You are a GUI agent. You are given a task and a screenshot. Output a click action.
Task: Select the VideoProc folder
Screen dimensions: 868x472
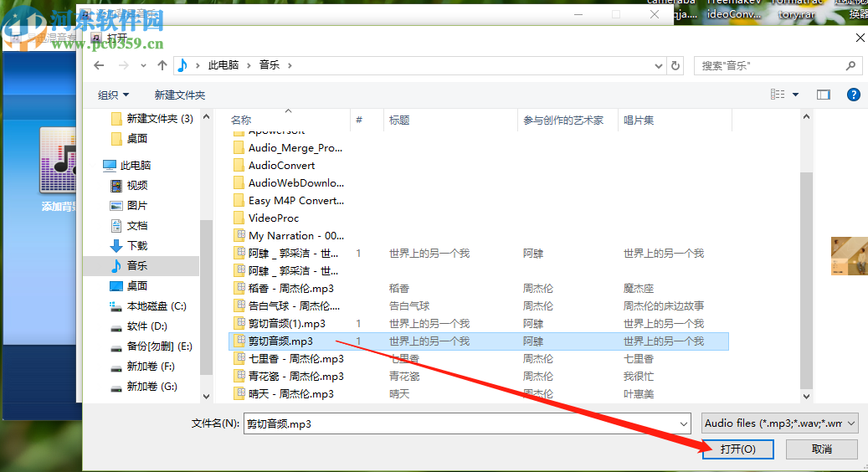(x=266, y=218)
